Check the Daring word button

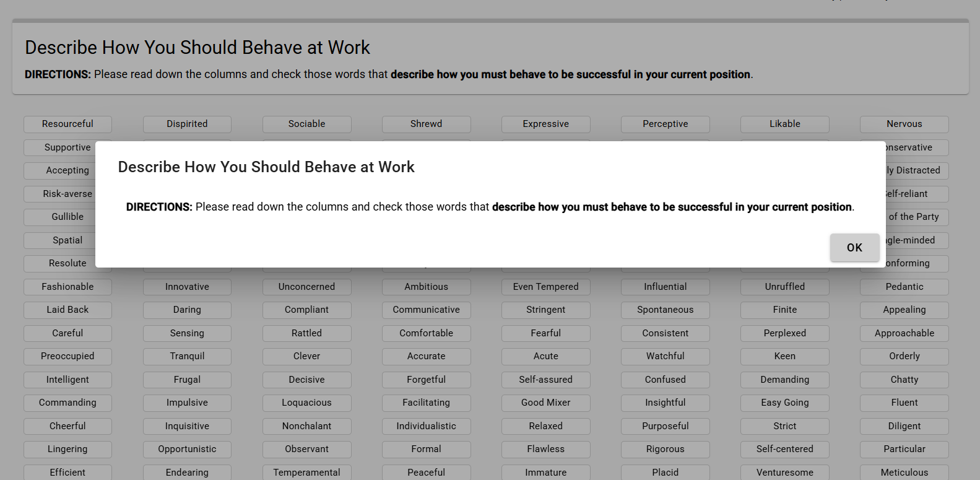click(x=187, y=310)
